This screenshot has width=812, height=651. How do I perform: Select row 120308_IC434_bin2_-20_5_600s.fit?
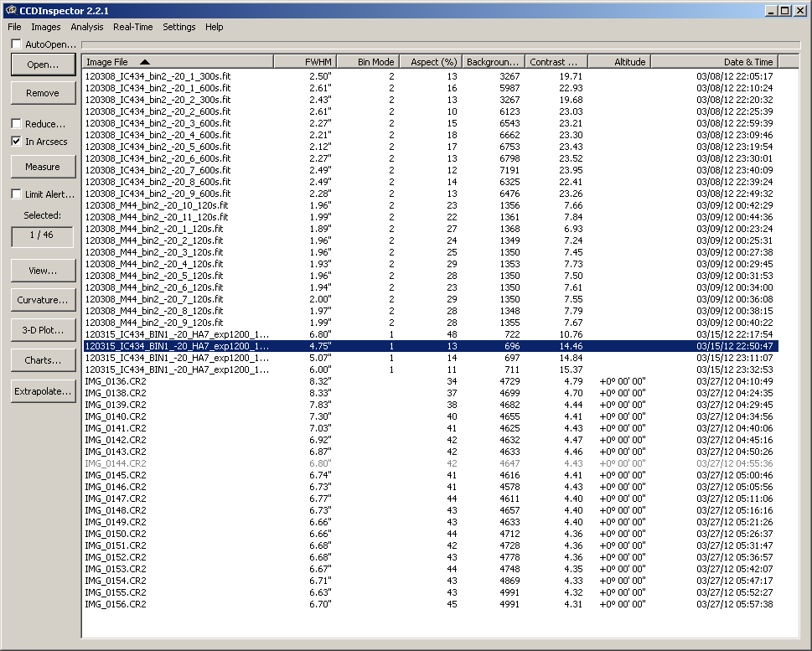pyautogui.click(x=431, y=147)
